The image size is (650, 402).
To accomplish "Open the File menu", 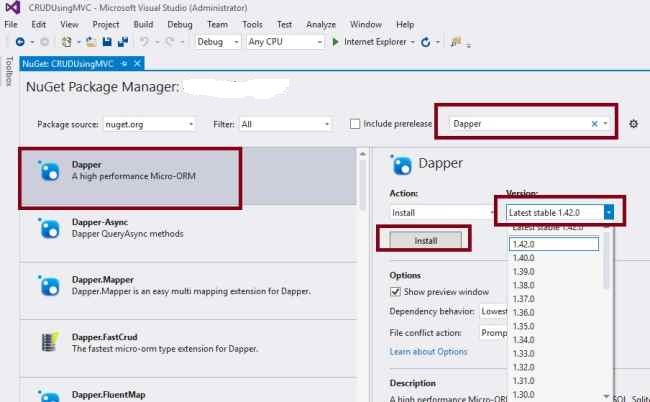I will pos(11,24).
